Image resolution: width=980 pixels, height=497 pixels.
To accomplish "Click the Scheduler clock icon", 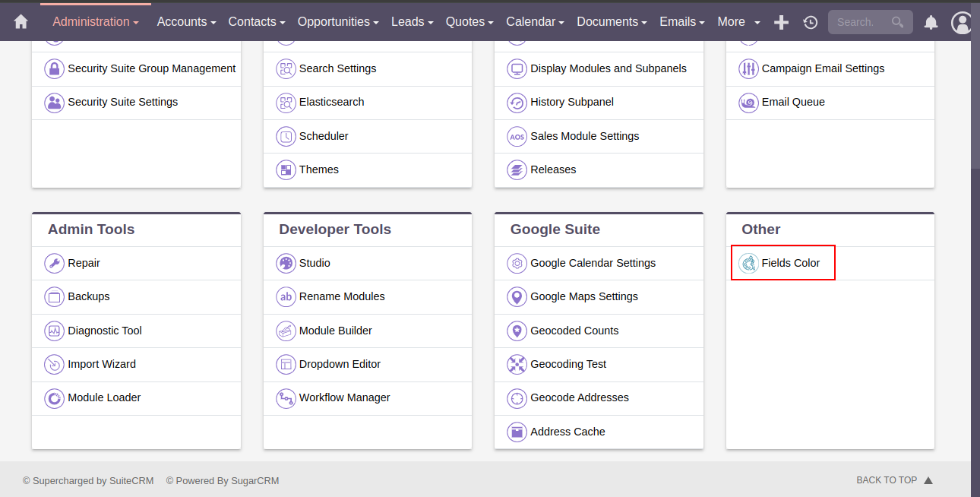I will click(286, 136).
